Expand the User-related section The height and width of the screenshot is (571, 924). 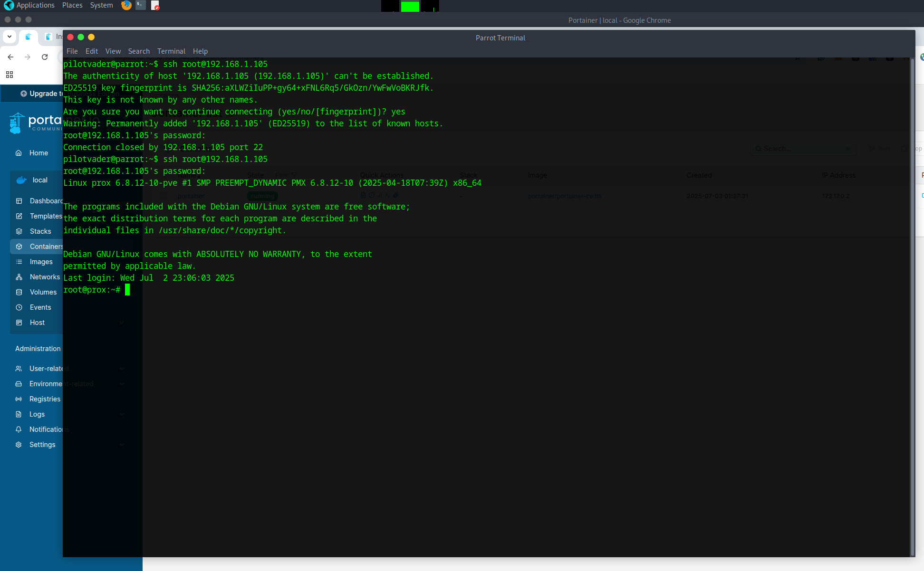point(48,369)
